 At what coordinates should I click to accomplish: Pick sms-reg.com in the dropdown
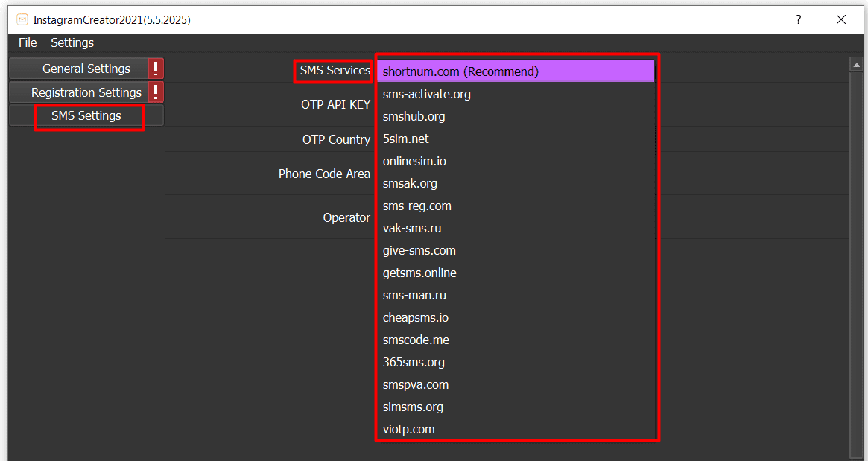(x=516, y=206)
